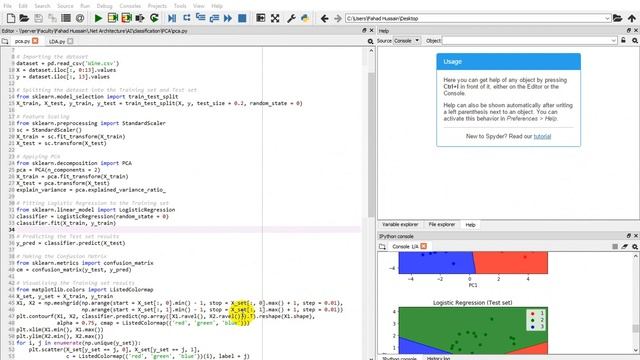640x360 pixels.
Task: Lock the Help pane object icon
Action: [x=623, y=40]
